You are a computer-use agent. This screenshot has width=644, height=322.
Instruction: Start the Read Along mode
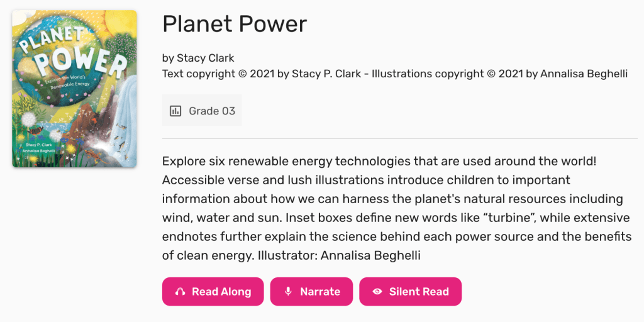213,292
